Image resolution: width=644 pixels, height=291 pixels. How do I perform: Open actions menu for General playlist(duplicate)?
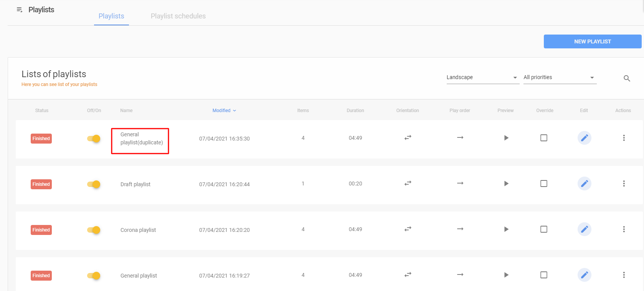point(624,138)
